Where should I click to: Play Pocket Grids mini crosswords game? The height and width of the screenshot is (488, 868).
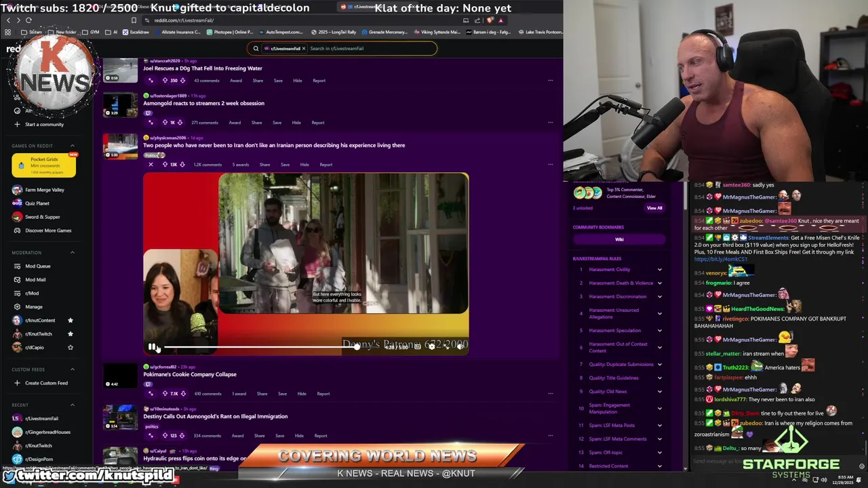point(43,165)
